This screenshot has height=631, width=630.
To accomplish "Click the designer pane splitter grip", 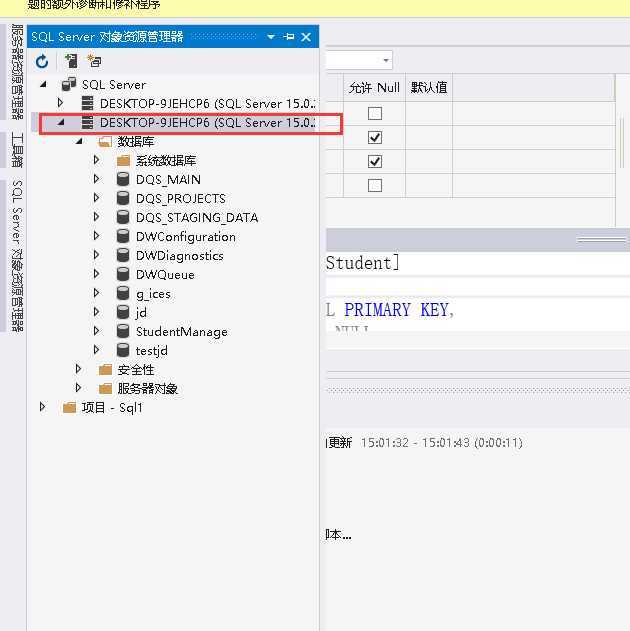I will pos(601,240).
